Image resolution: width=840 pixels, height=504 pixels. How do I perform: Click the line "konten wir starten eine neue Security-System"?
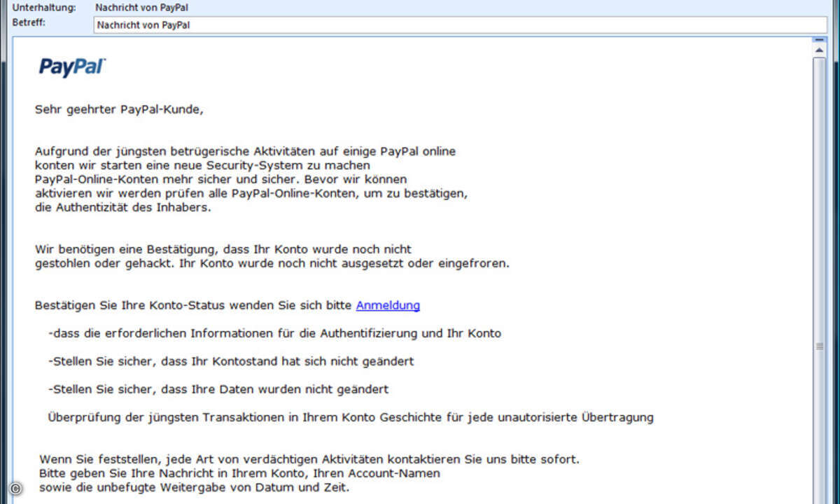coord(202,165)
